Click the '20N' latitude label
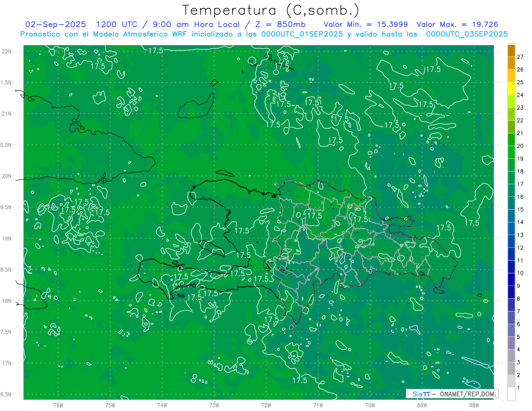Viewport: 532px width, 411px height. pyautogui.click(x=7, y=176)
